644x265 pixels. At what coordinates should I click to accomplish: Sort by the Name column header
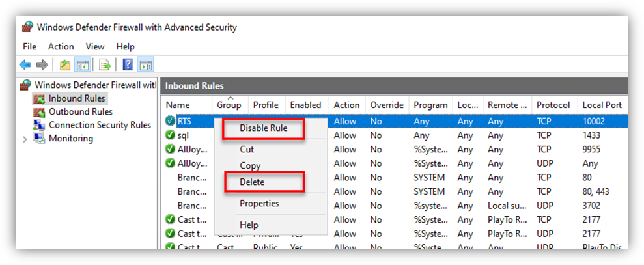[186, 105]
